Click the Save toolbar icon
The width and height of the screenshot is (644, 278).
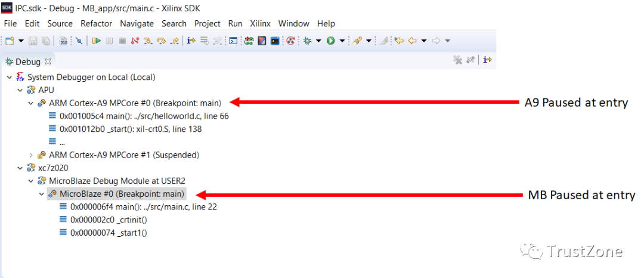33,41
